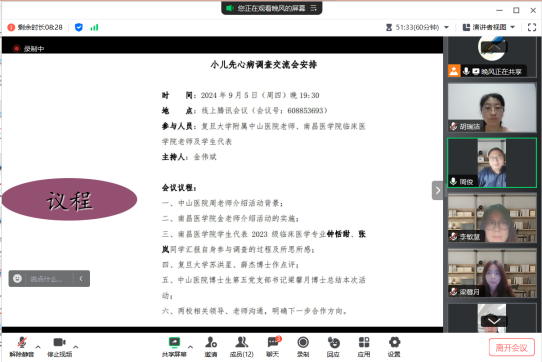Open the speaker view layout dropdown
This screenshot has width=542, height=362.
[x=489, y=27]
